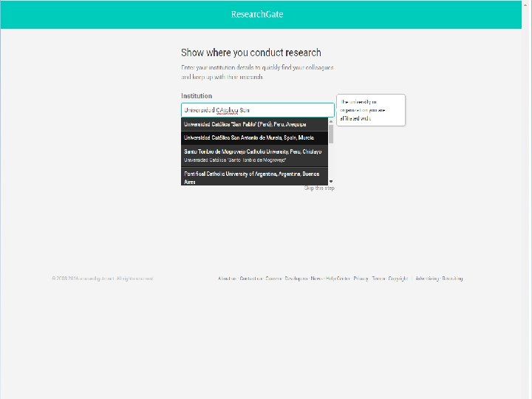Select Pontifical Catholic University of Argentina option
Viewport: 532px width, 399px height.
254,177
